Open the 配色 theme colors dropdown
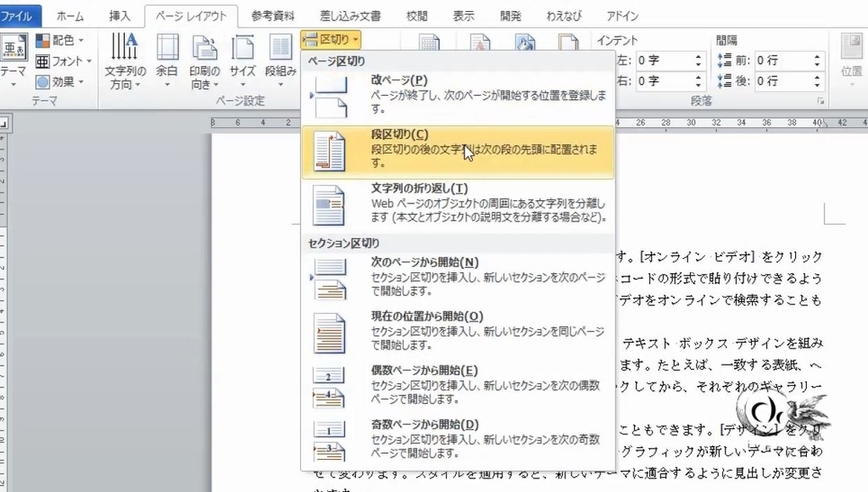The width and height of the screenshot is (868, 492). [60, 41]
